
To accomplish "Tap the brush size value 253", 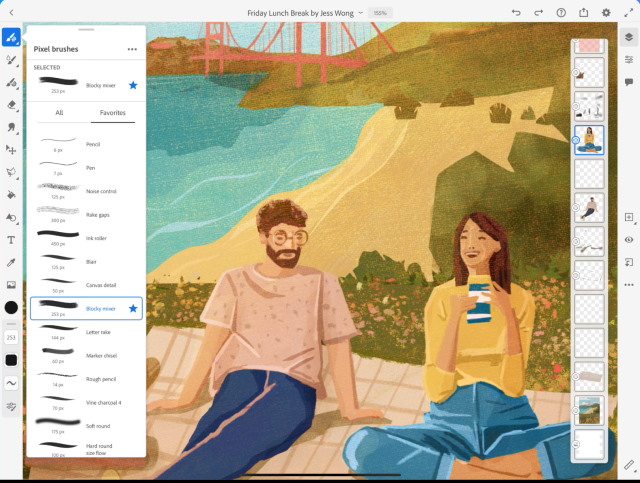I will coord(11,338).
